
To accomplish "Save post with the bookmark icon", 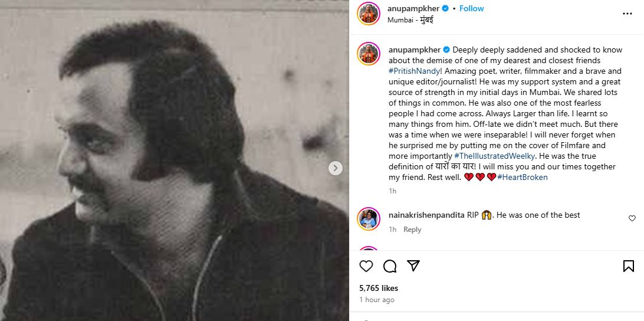I will point(629,266).
